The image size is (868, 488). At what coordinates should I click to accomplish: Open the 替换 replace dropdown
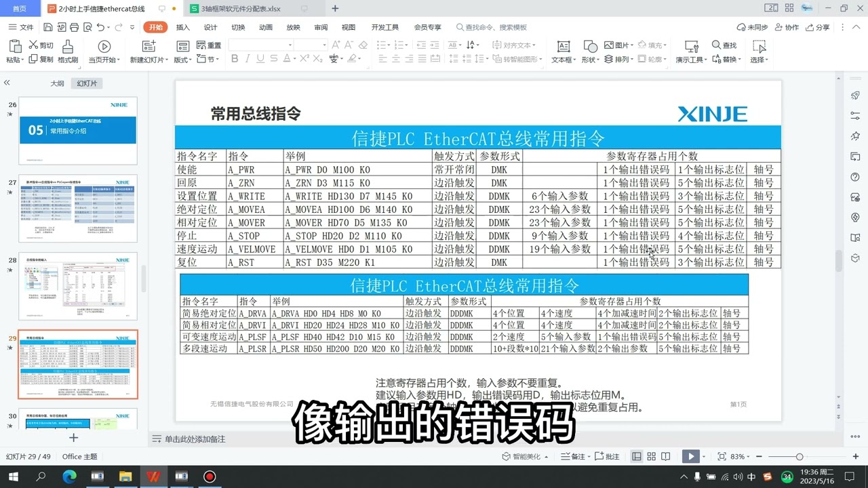(x=741, y=60)
